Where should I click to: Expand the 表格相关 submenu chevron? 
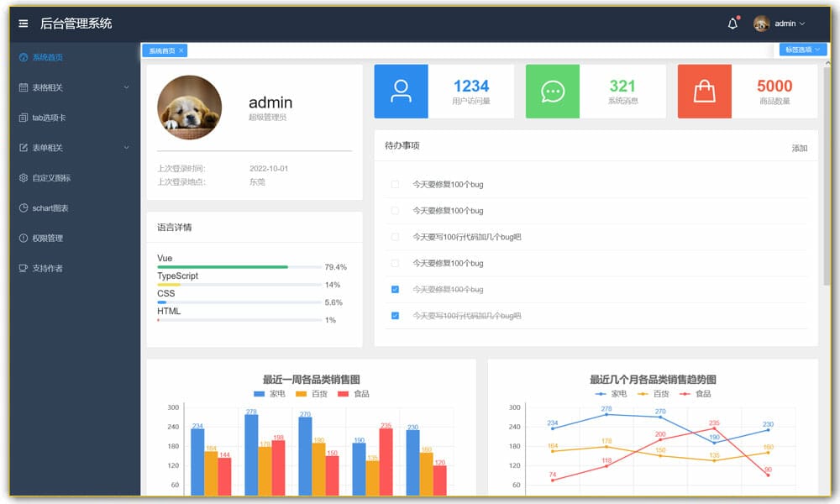click(x=126, y=87)
